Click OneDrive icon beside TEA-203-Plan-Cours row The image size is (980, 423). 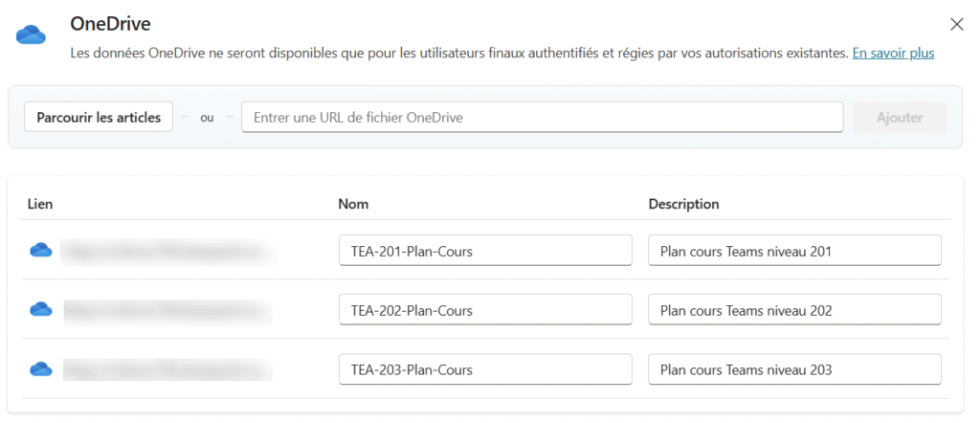pos(40,368)
